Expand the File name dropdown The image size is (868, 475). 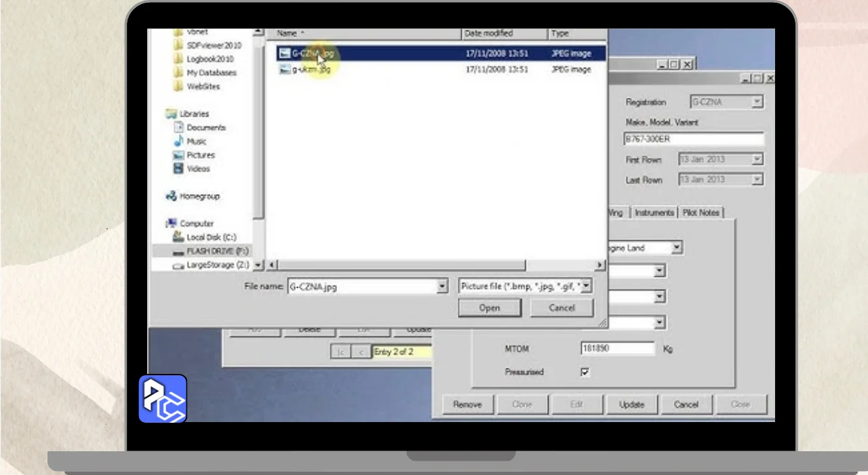click(442, 286)
